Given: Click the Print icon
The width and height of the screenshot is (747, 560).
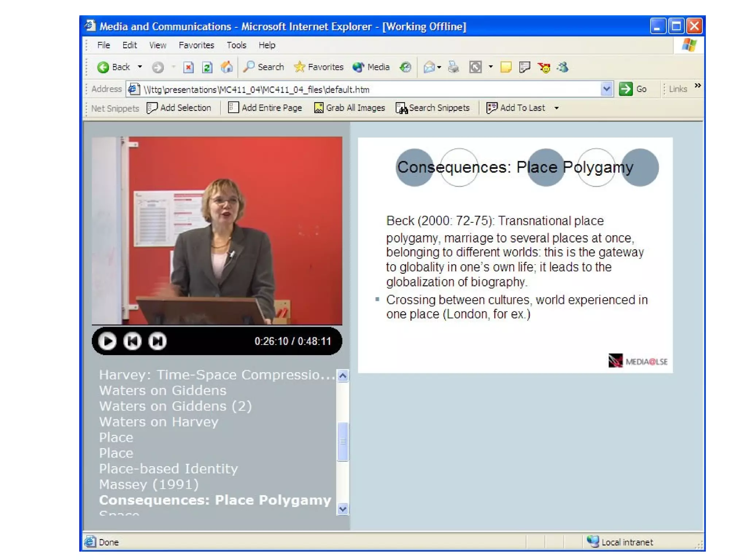Looking at the screenshot, I should (453, 67).
